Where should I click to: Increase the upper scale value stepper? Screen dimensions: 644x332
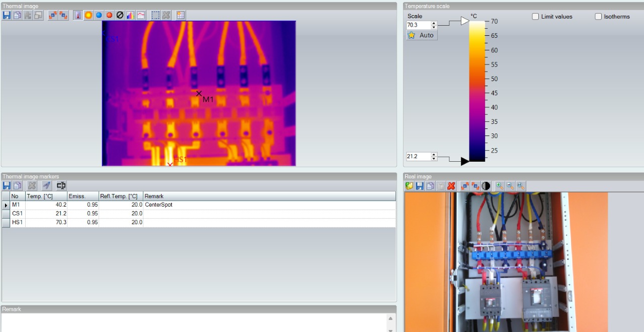click(x=433, y=23)
